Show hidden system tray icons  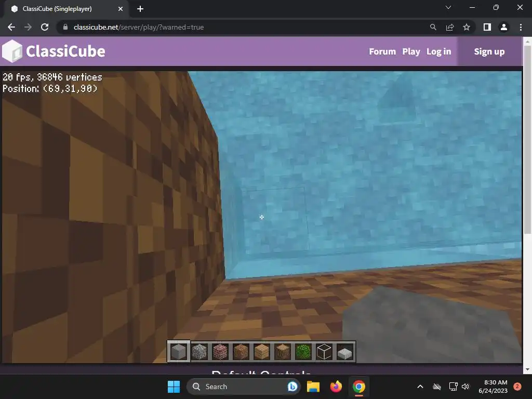420,387
